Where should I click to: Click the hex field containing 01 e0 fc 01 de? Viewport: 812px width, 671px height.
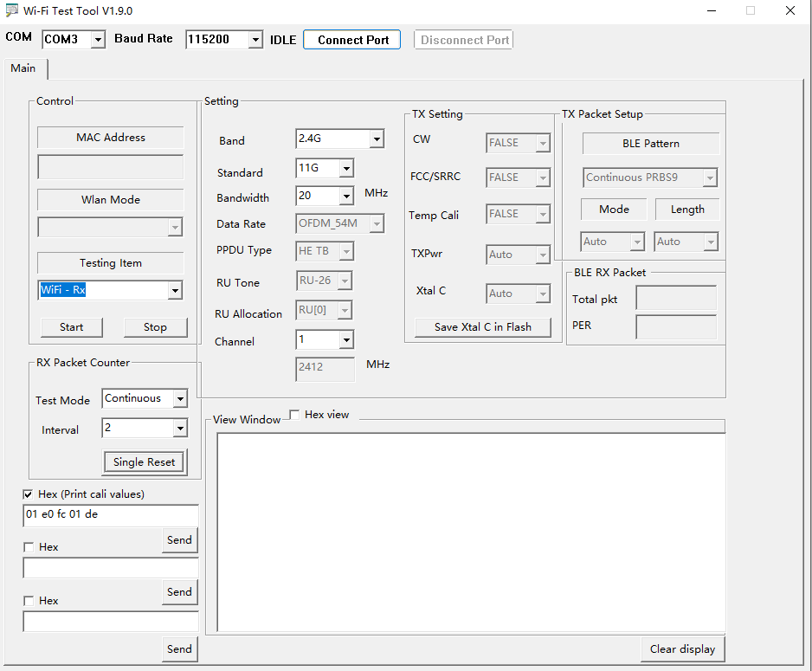(x=110, y=514)
